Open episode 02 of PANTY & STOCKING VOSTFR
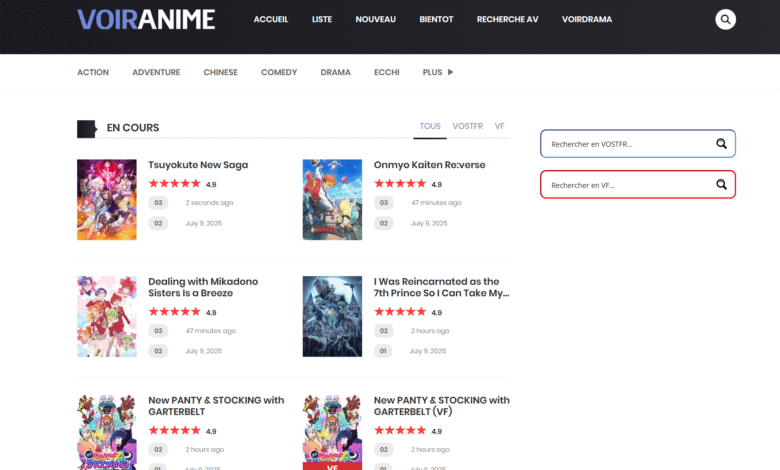780x470 pixels. (158, 450)
